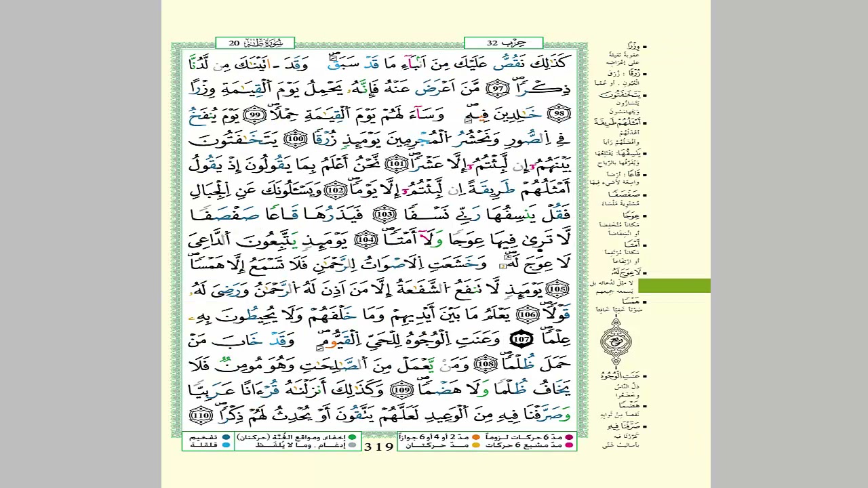The image size is (868, 488).
Task: Click the pink مدّ مشبع 6 حركات dot
Action: point(569,445)
